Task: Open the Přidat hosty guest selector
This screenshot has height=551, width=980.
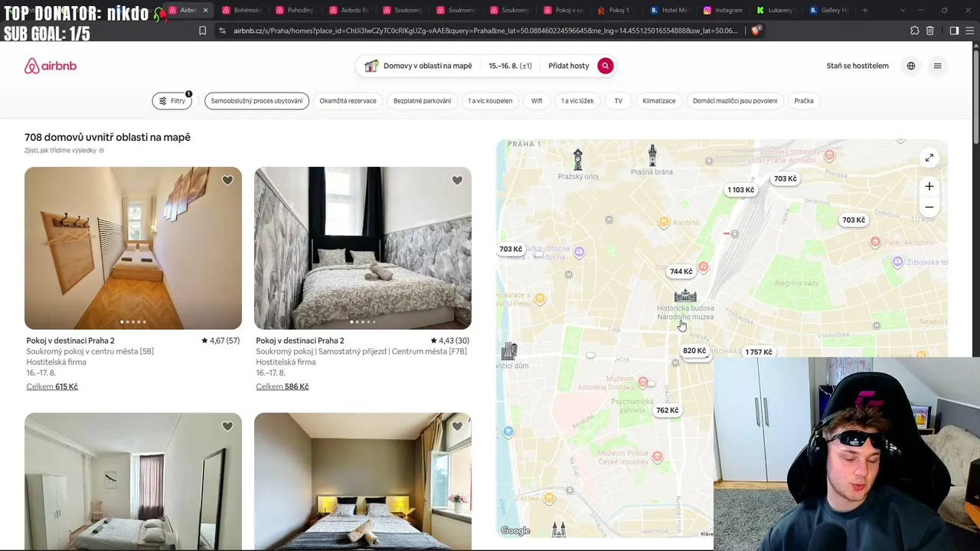Action: (x=569, y=66)
